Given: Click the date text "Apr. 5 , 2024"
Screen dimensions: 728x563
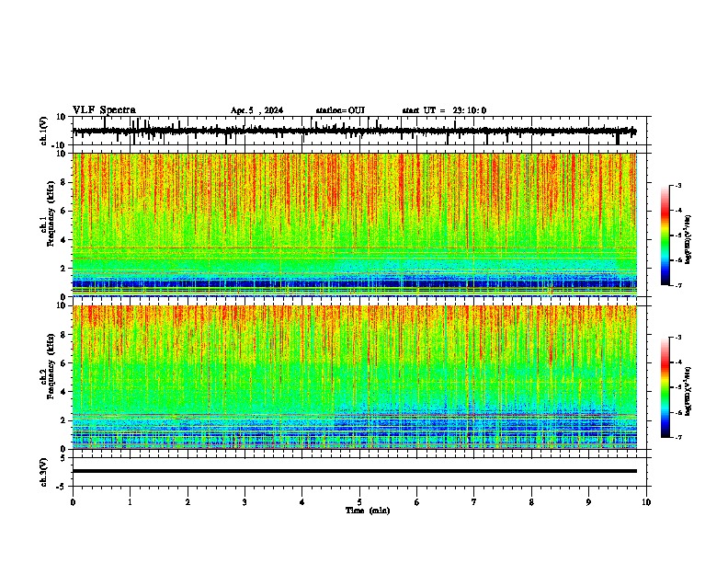Looking at the screenshot, I should (256, 110).
